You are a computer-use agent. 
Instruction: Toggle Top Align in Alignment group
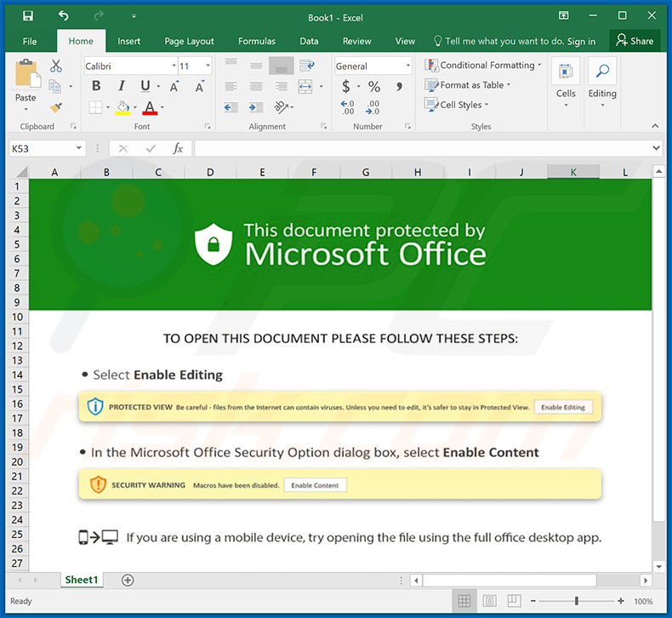pyautogui.click(x=231, y=62)
